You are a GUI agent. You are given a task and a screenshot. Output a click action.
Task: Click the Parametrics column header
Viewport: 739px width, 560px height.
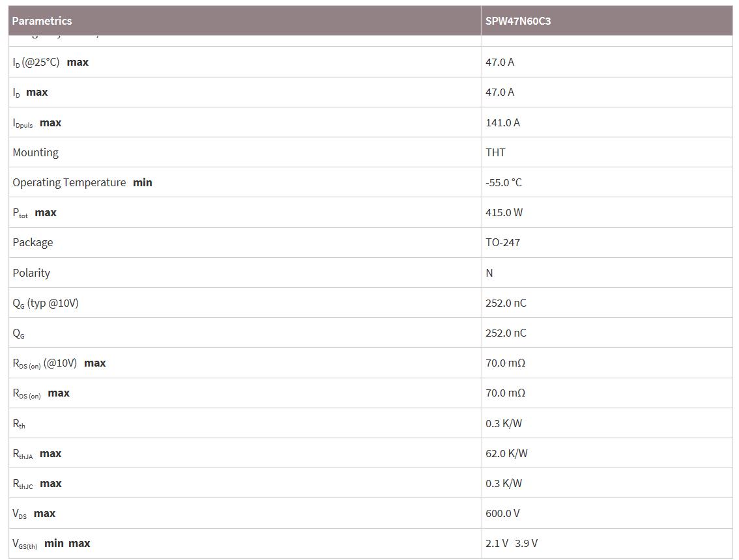coord(42,21)
